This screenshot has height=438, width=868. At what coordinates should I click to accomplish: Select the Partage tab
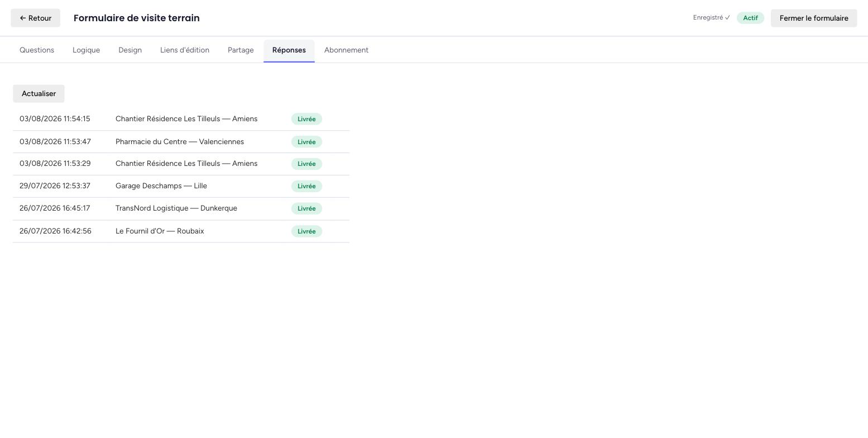[241, 50]
